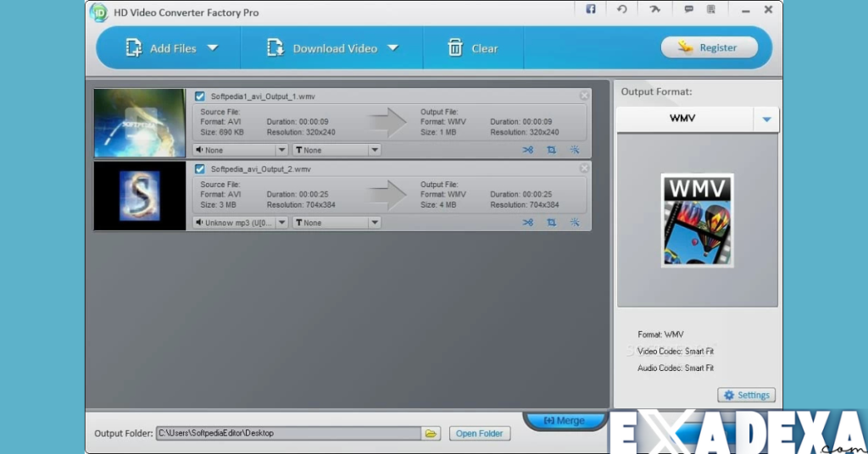Remove Softpedia1_avi_Output_1.wmv with its X button

coord(584,96)
